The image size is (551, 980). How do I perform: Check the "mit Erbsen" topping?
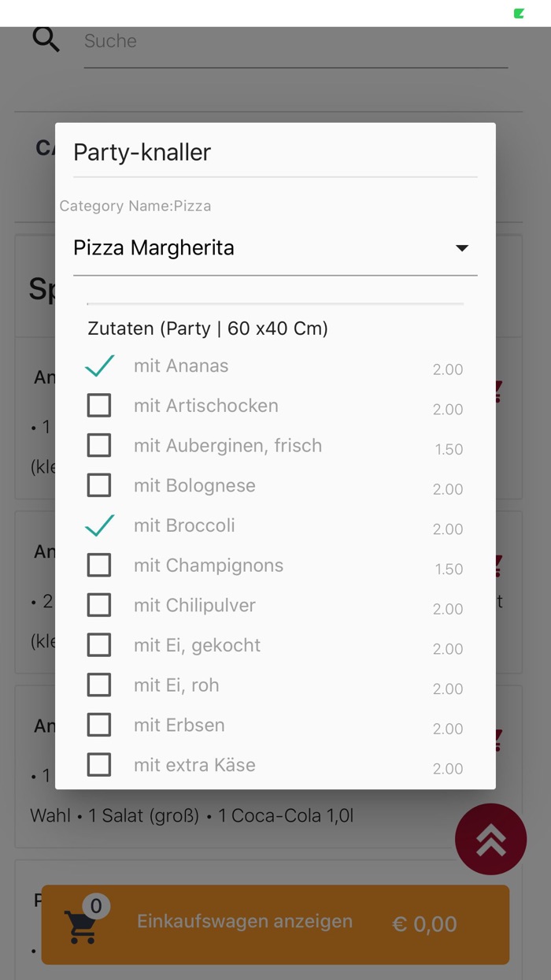[99, 725]
